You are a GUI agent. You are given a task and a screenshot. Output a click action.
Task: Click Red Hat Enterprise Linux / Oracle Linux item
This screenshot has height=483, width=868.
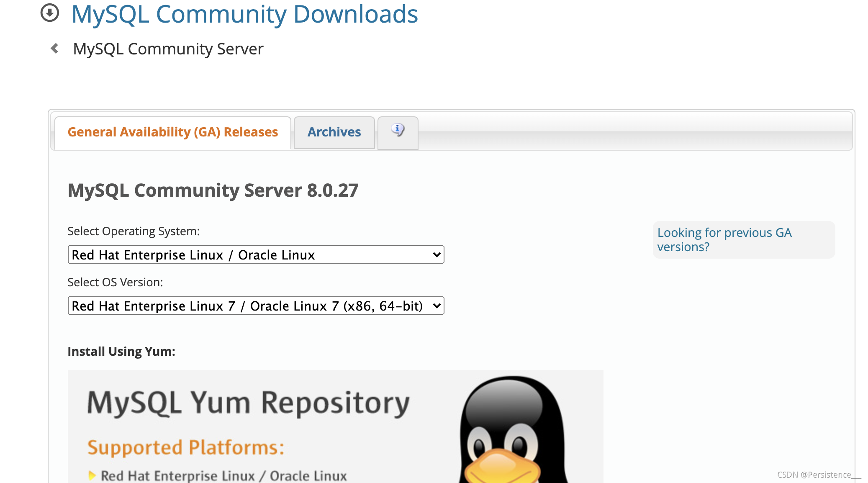[224, 475]
